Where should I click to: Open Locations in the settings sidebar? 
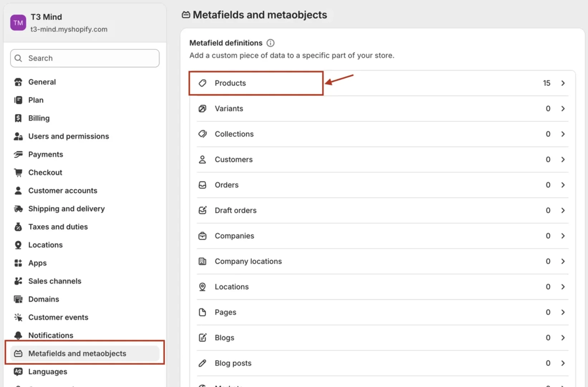pyautogui.click(x=85, y=245)
